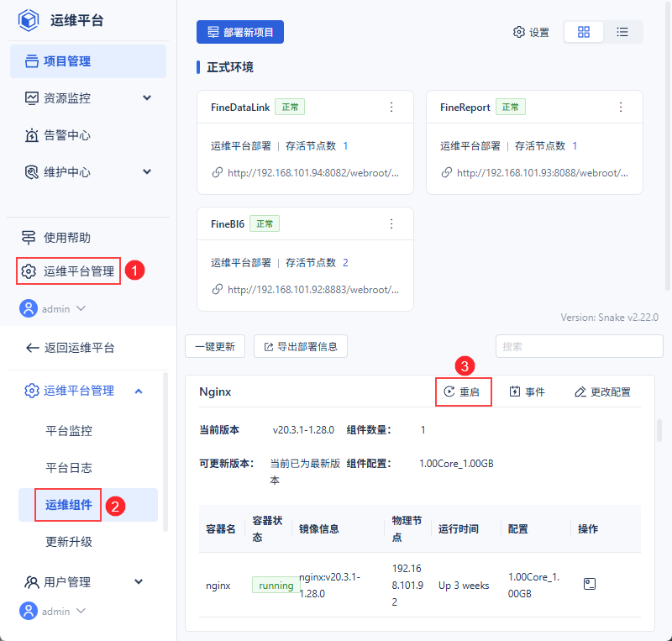Click upper admin avatar icon
This screenshot has height=641, width=672.
(29, 308)
